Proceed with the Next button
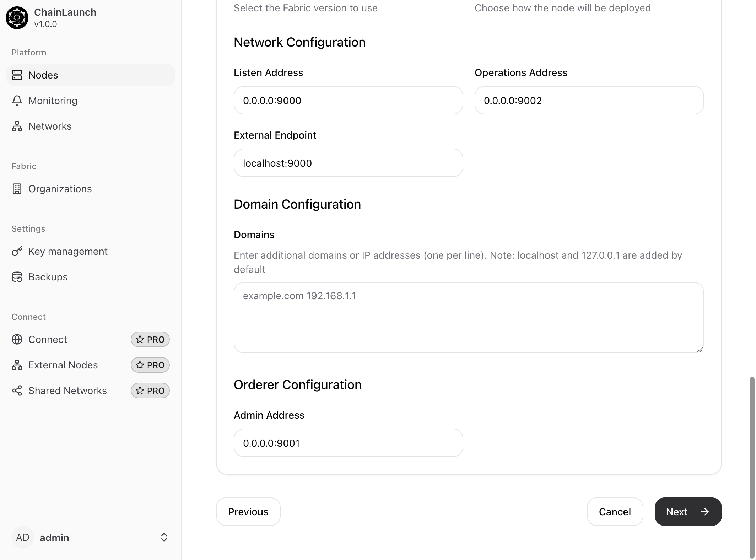Viewport: 756px width, 560px height. tap(688, 512)
